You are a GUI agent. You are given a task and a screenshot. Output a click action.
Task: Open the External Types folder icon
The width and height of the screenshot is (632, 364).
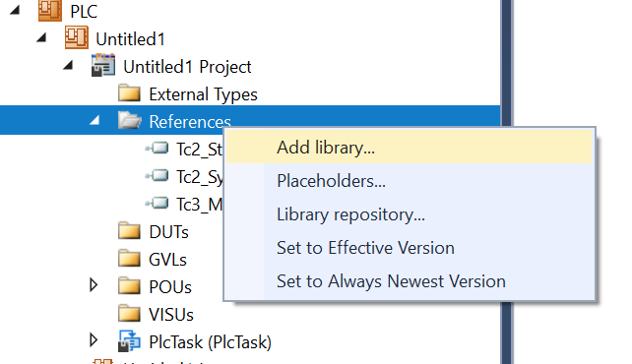129,93
